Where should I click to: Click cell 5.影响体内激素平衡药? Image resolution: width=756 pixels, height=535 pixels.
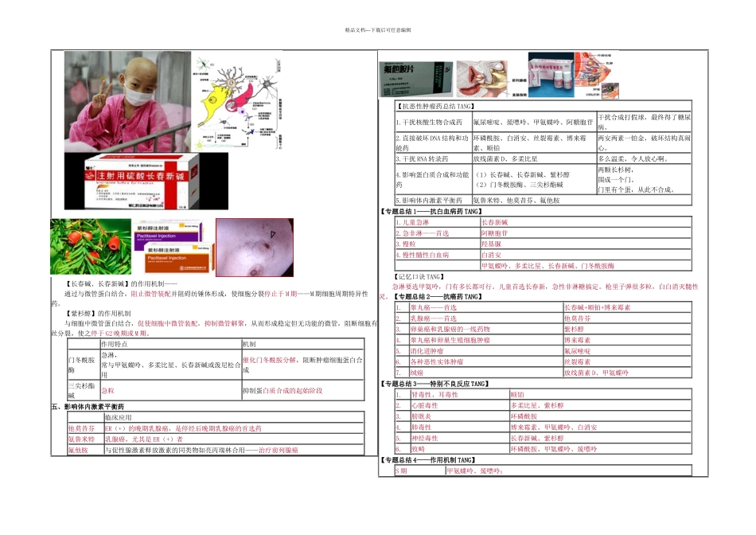429,200
